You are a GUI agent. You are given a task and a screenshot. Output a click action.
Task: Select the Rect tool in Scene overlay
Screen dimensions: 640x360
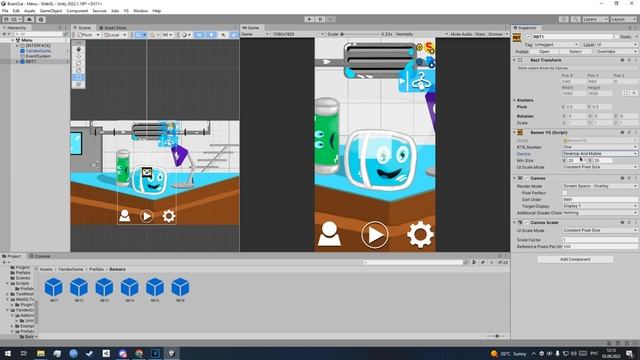(x=78, y=77)
